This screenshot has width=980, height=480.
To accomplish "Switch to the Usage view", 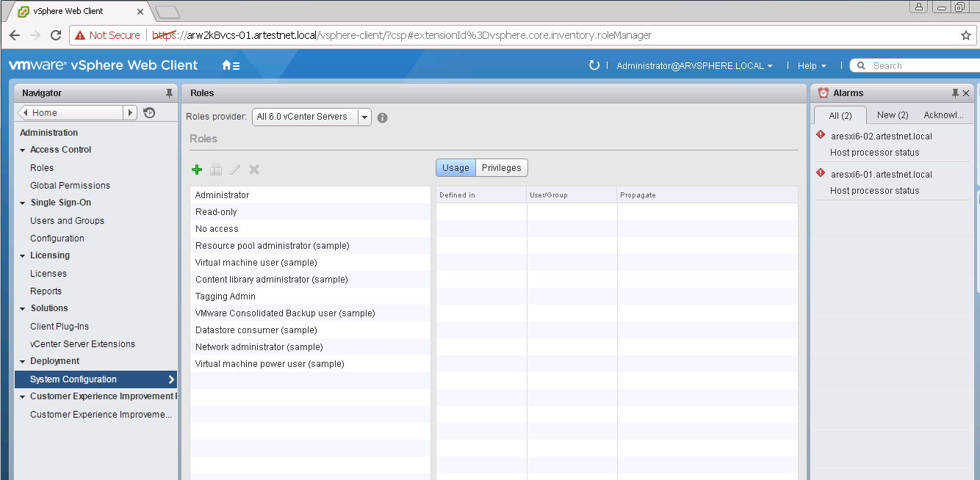I will 455,167.
